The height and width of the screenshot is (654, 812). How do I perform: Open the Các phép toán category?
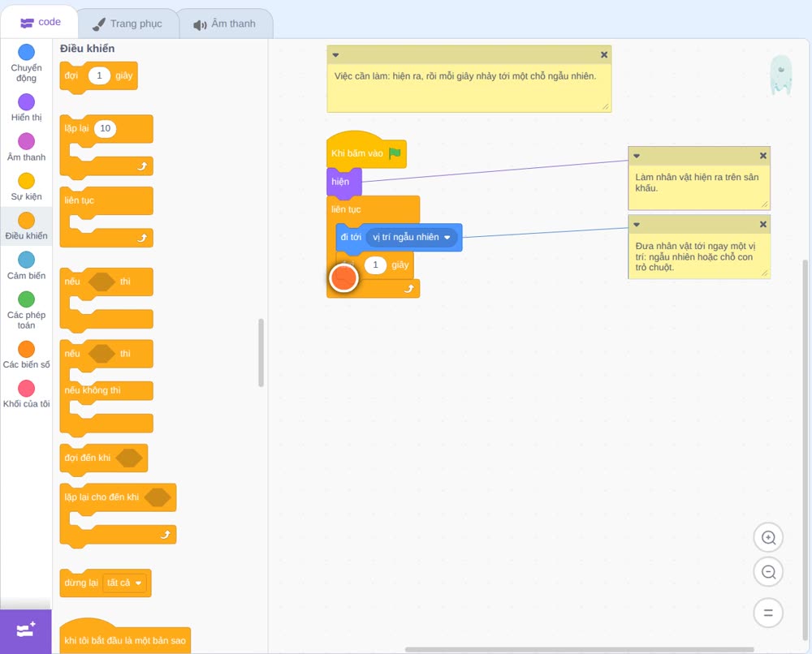click(x=26, y=311)
